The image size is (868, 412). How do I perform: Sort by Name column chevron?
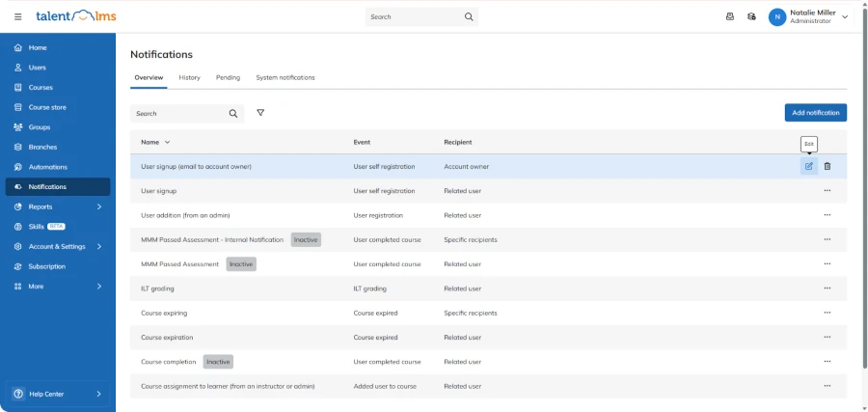(x=167, y=142)
